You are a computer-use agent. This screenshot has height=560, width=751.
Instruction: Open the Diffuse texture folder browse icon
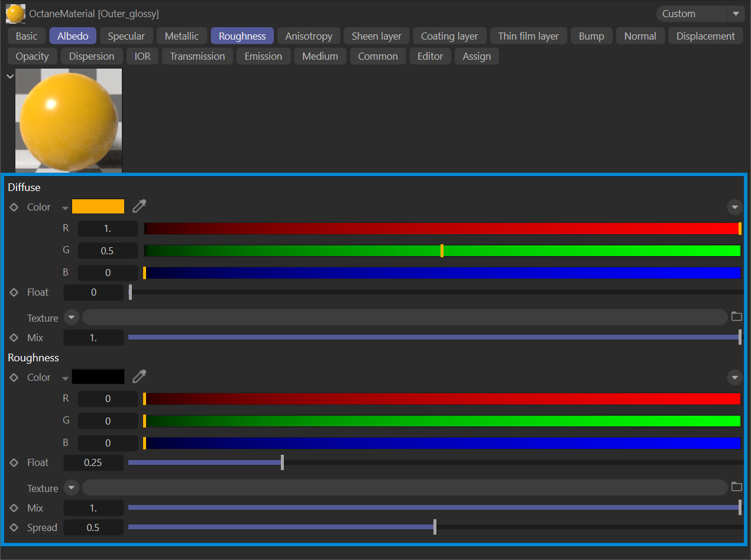point(736,316)
